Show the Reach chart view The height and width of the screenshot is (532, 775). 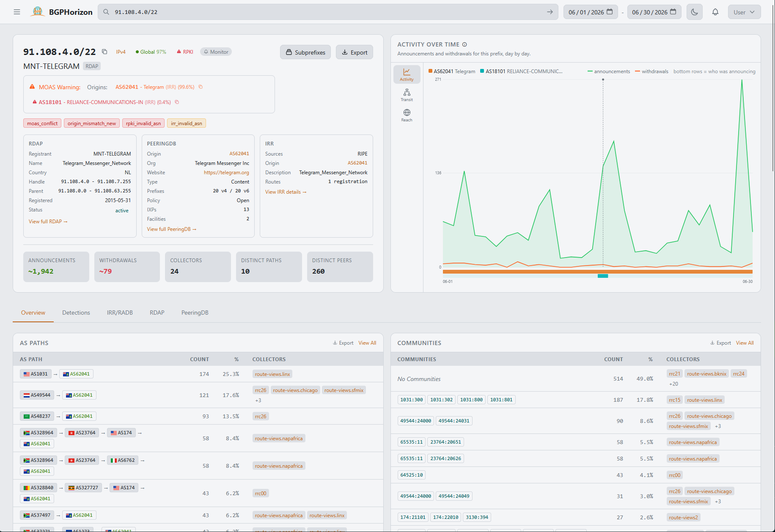[407, 115]
